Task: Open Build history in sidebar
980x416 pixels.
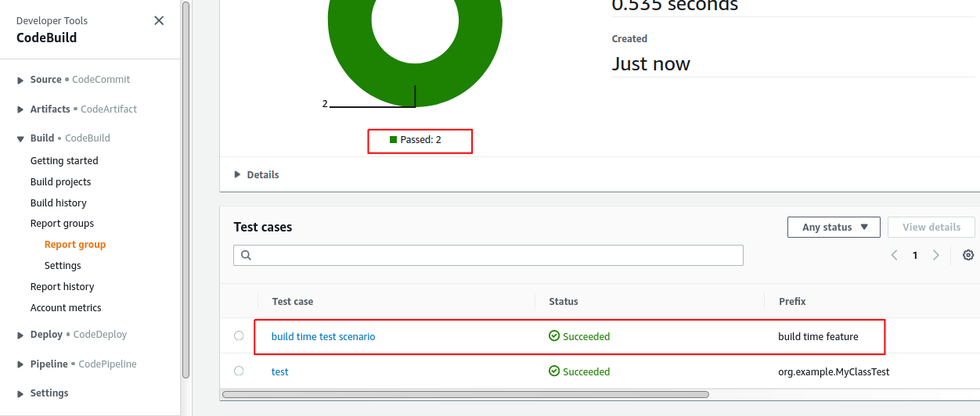Action: pos(59,203)
